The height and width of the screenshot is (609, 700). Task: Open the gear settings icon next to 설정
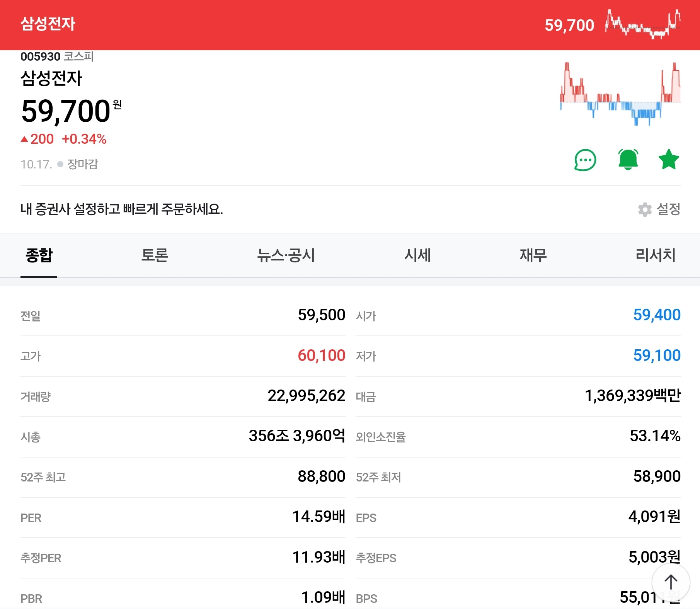[645, 209]
